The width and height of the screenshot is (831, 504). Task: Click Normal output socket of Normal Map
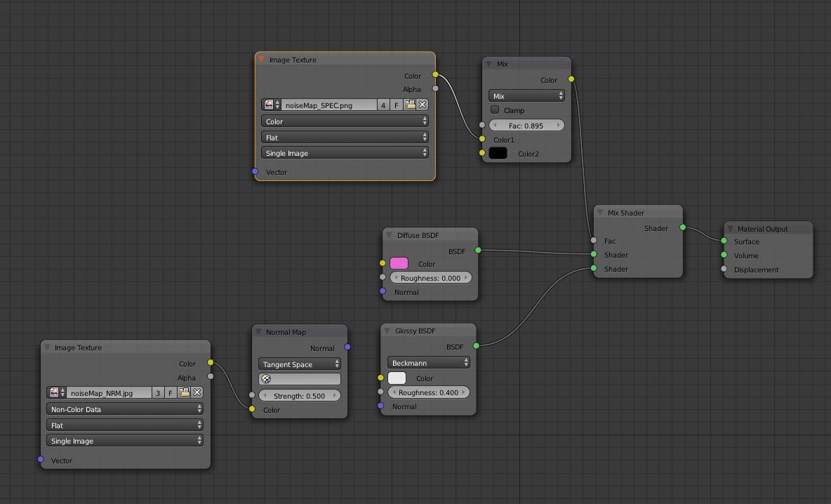pyautogui.click(x=347, y=347)
